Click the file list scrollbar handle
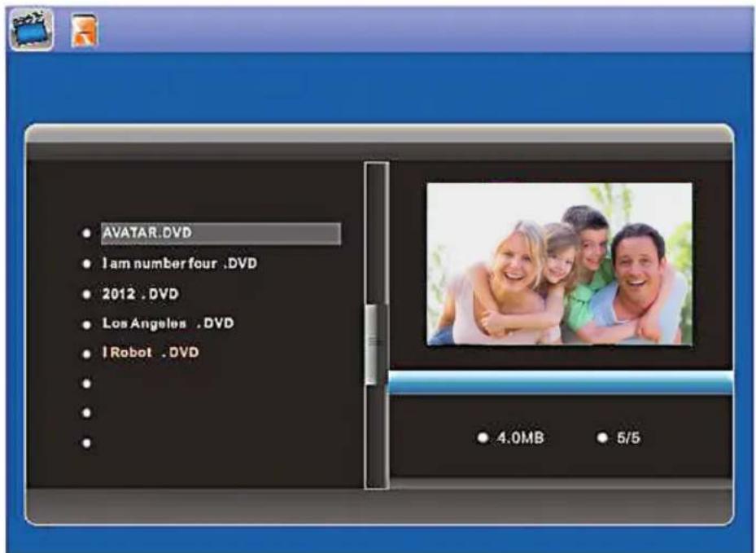Image resolution: width=756 pixels, height=553 pixels. [375, 345]
